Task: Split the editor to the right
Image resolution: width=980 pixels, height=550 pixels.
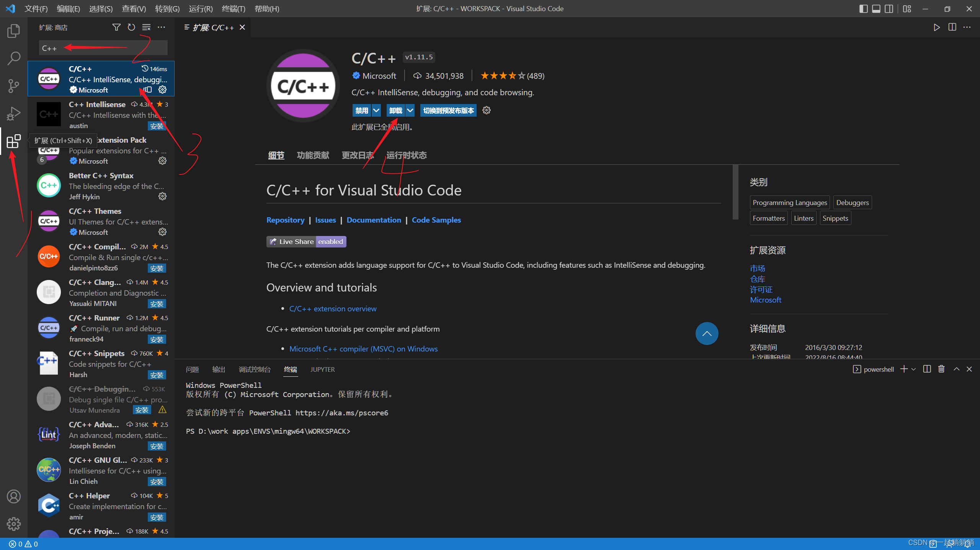Action: pyautogui.click(x=952, y=27)
